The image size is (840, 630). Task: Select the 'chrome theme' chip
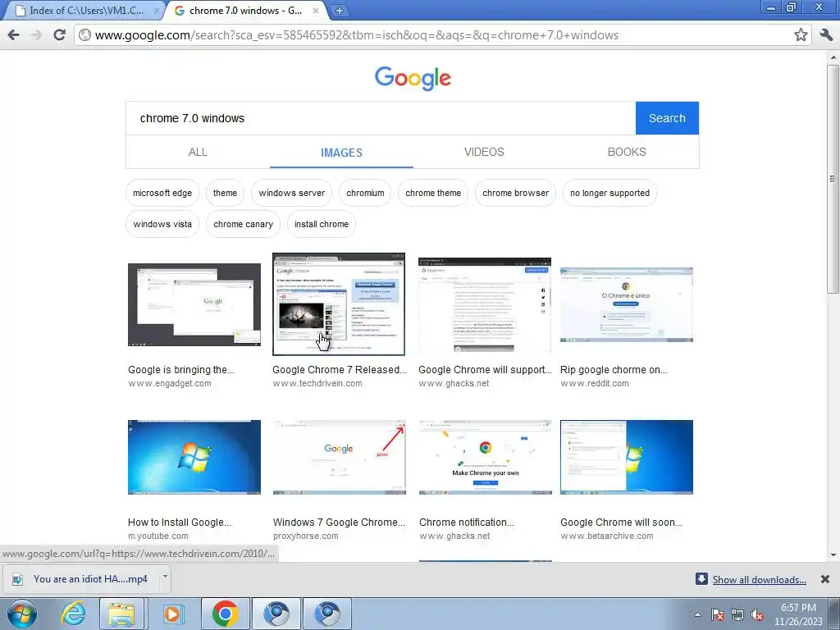433,193
